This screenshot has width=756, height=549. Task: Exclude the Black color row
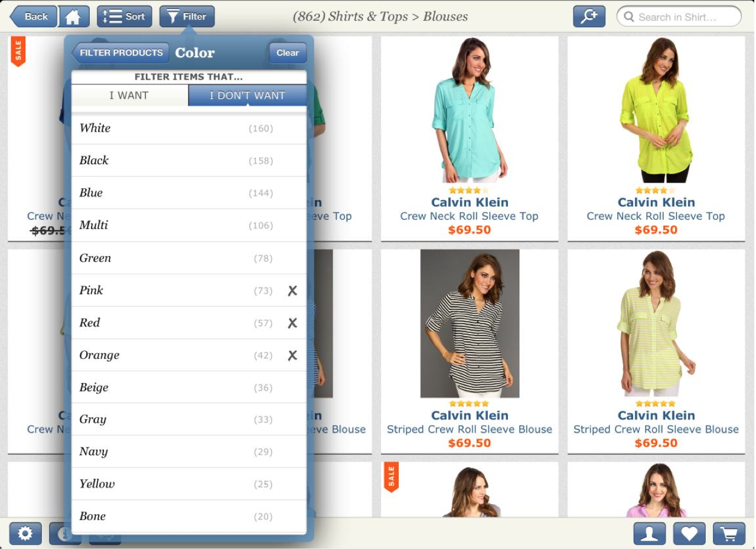[189, 161]
